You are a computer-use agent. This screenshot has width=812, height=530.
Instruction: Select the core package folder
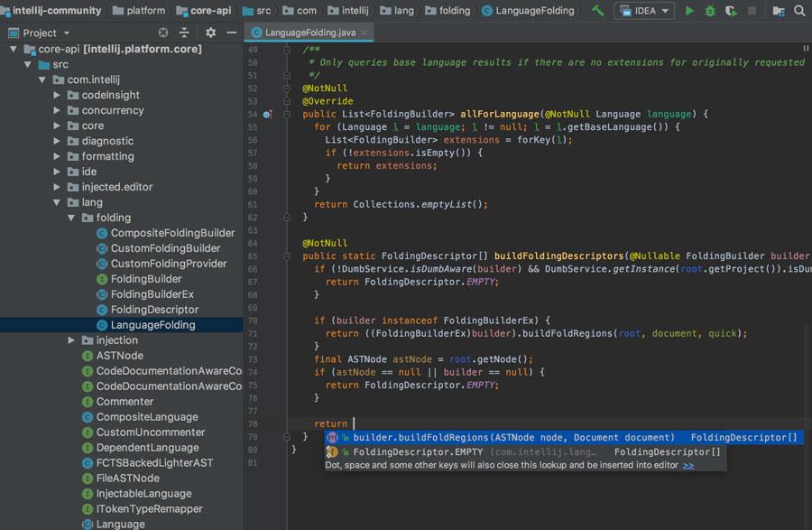[x=86, y=126]
